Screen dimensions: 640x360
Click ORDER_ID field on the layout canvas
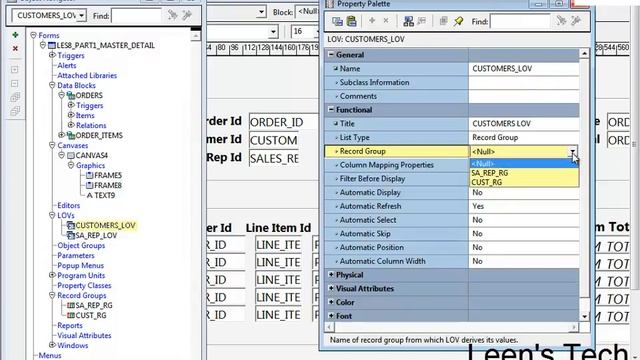coord(283,122)
